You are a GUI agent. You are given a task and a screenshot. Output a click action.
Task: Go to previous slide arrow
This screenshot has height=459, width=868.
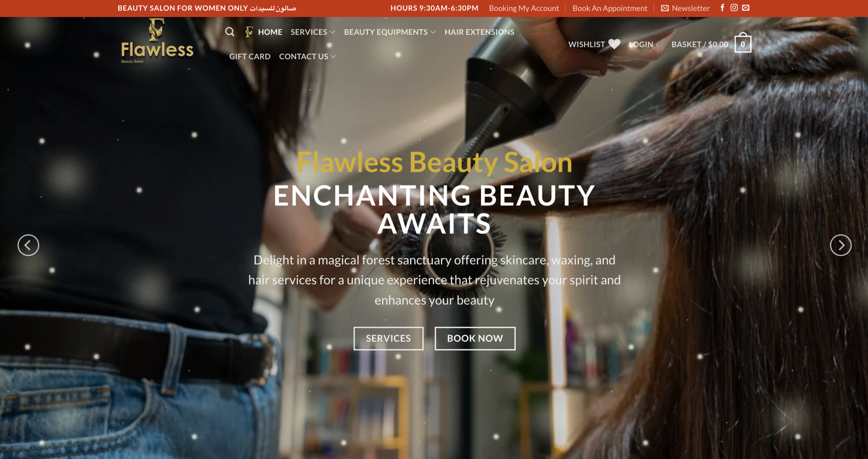[x=28, y=245]
